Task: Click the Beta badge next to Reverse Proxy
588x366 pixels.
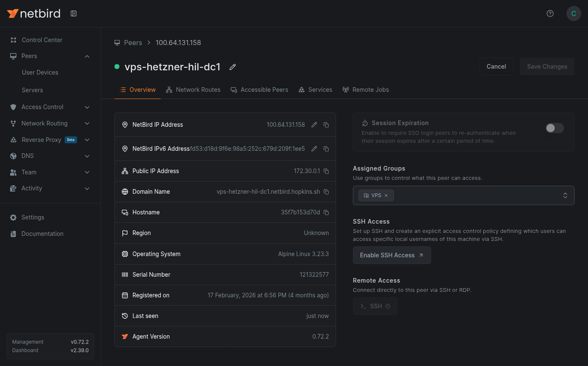Action: coord(71,140)
